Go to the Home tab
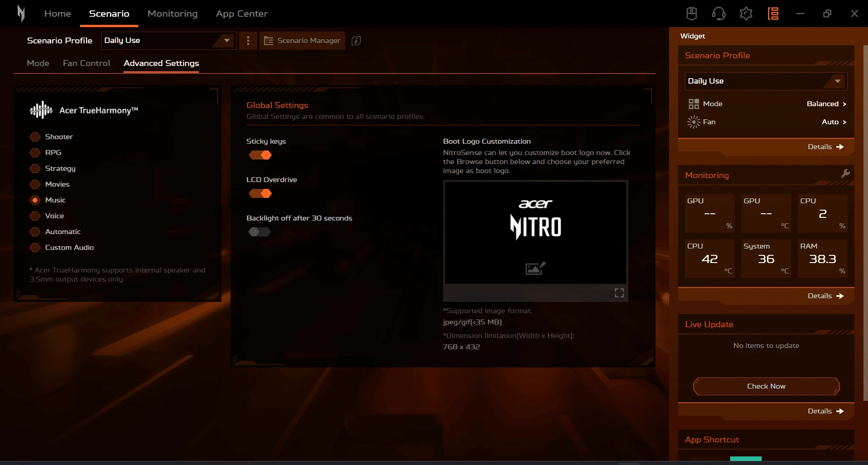The width and height of the screenshot is (868, 465). [x=57, y=14]
